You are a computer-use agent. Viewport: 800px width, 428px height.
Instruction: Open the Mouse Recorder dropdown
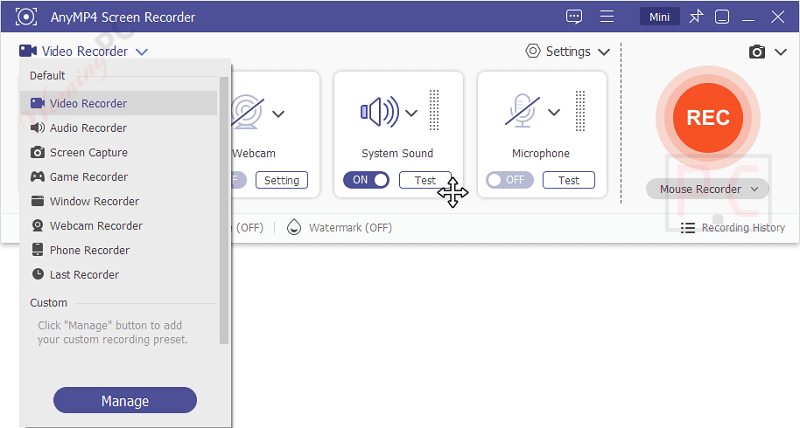tap(708, 189)
